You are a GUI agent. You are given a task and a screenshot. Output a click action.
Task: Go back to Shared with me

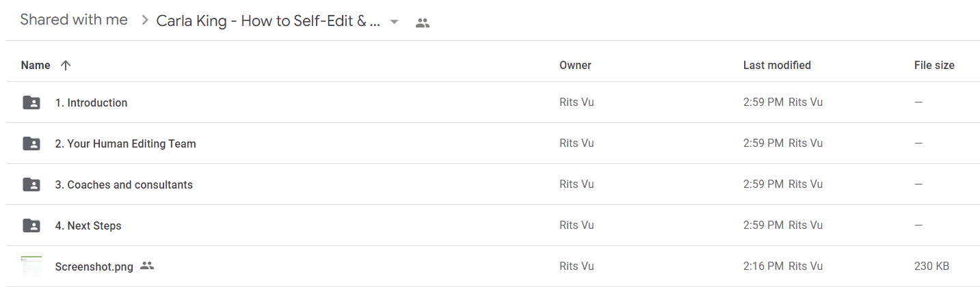(x=74, y=20)
